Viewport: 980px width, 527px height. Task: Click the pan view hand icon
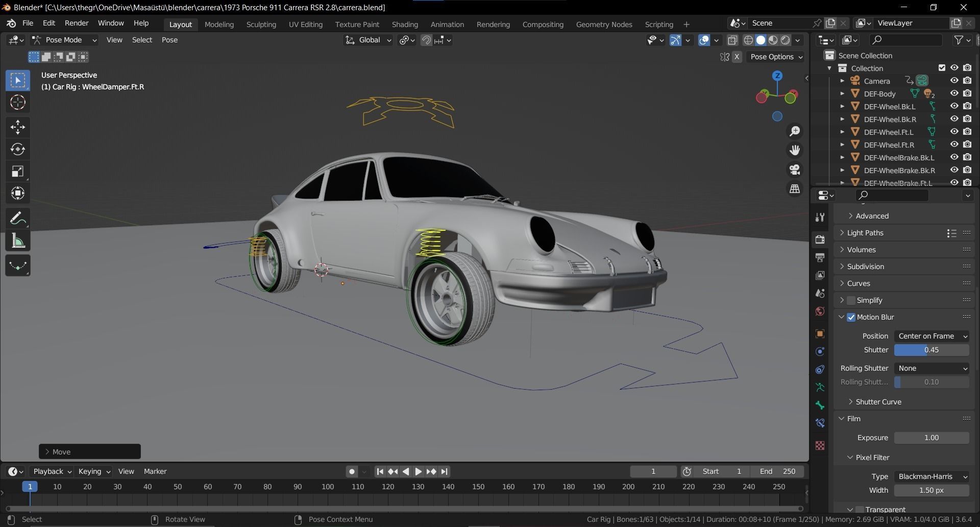coord(795,150)
